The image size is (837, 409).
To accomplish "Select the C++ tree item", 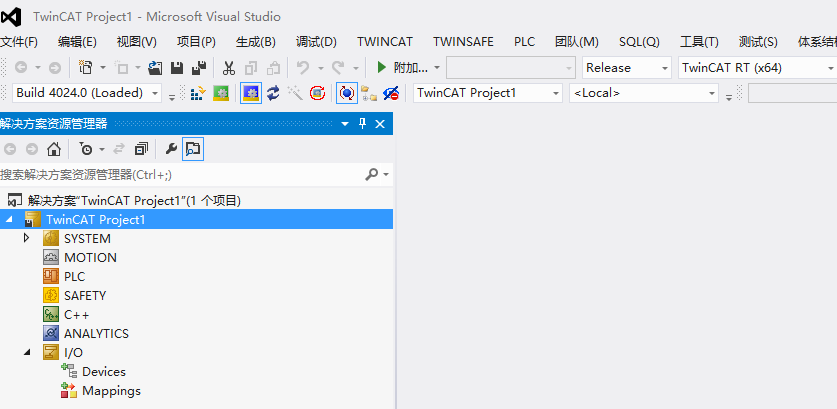I will tap(76, 314).
